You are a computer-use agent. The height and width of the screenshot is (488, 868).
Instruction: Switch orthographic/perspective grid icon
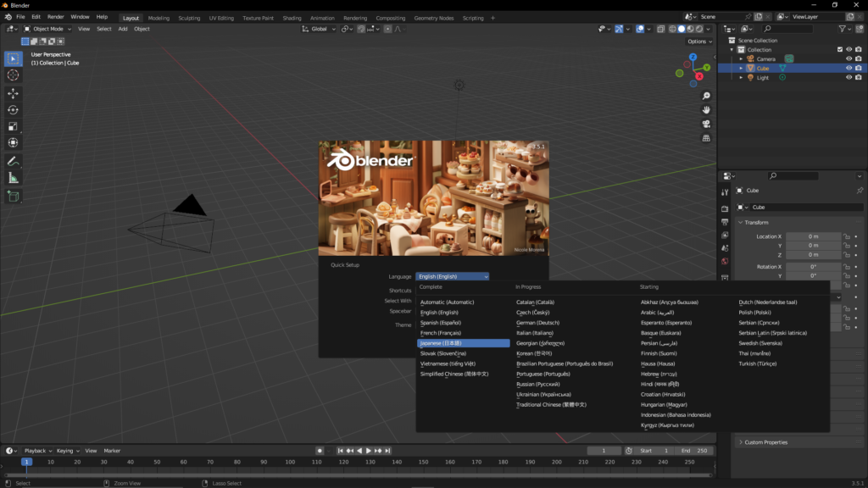706,138
